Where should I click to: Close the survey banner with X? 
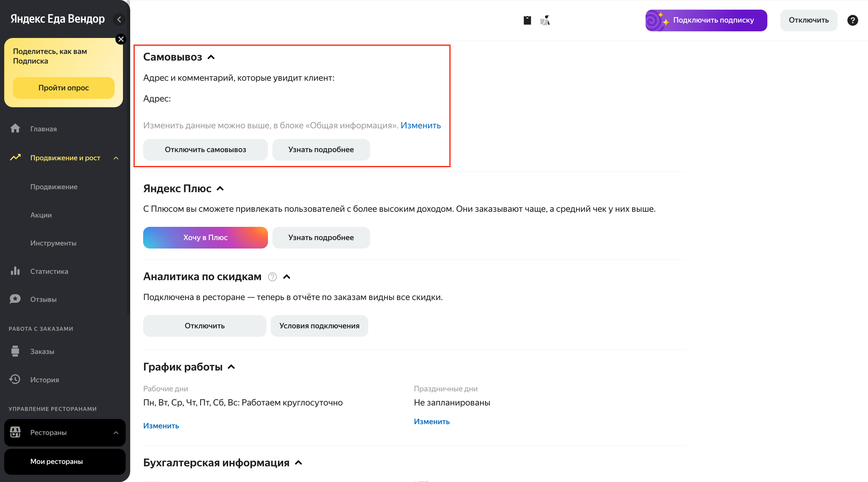[121, 39]
